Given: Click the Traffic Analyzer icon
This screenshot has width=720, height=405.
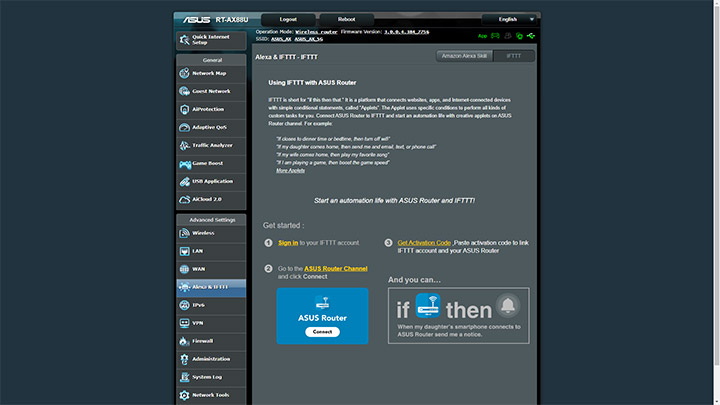Looking at the screenshot, I should [185, 145].
